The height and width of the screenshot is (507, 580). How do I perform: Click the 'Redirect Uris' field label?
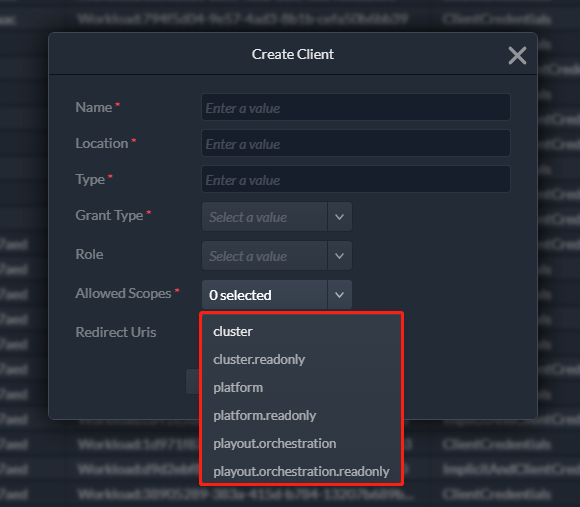point(116,332)
